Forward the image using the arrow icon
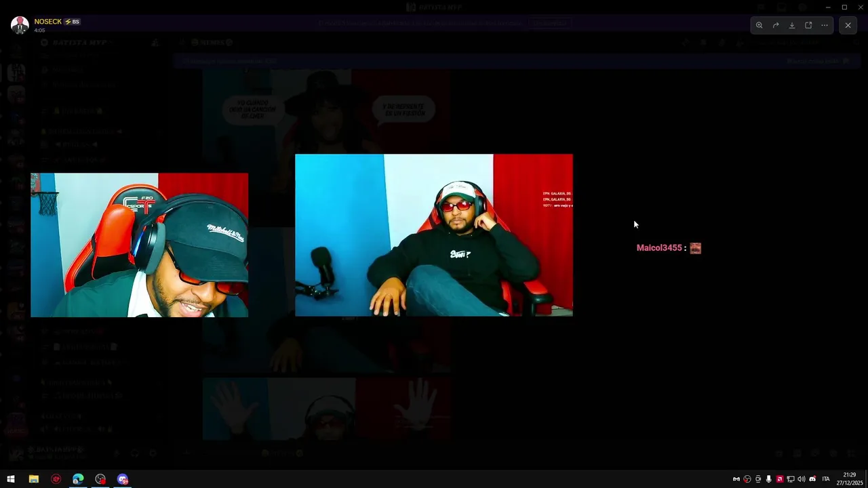The width and height of the screenshot is (868, 488). tap(776, 25)
